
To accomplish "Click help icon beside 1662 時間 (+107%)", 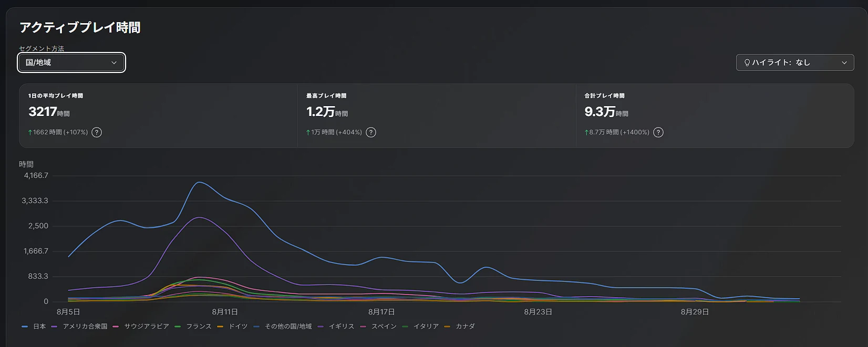I will (x=97, y=132).
